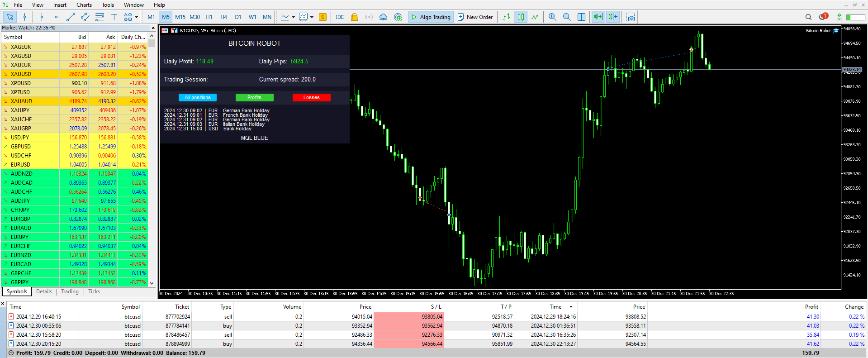Take a chart screenshot
The width and height of the screenshot is (868, 358).
pos(631,17)
